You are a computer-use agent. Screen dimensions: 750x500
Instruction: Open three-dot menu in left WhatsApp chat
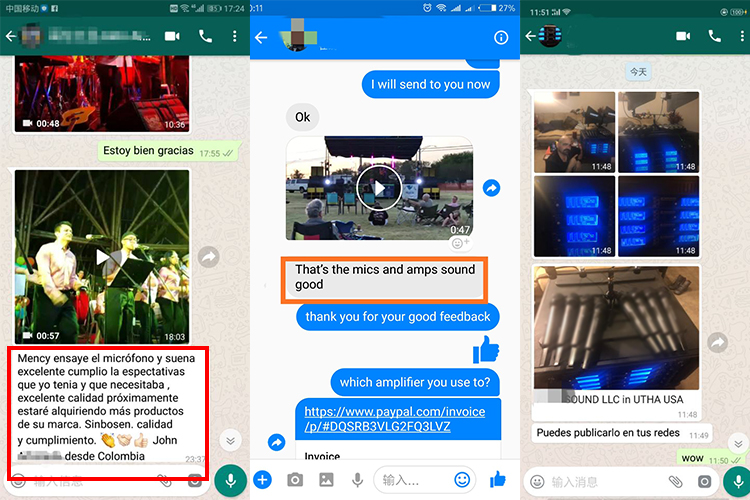coord(234,36)
